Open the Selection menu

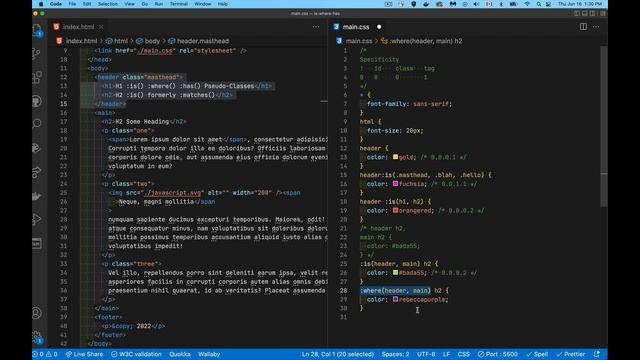[x=108, y=4]
